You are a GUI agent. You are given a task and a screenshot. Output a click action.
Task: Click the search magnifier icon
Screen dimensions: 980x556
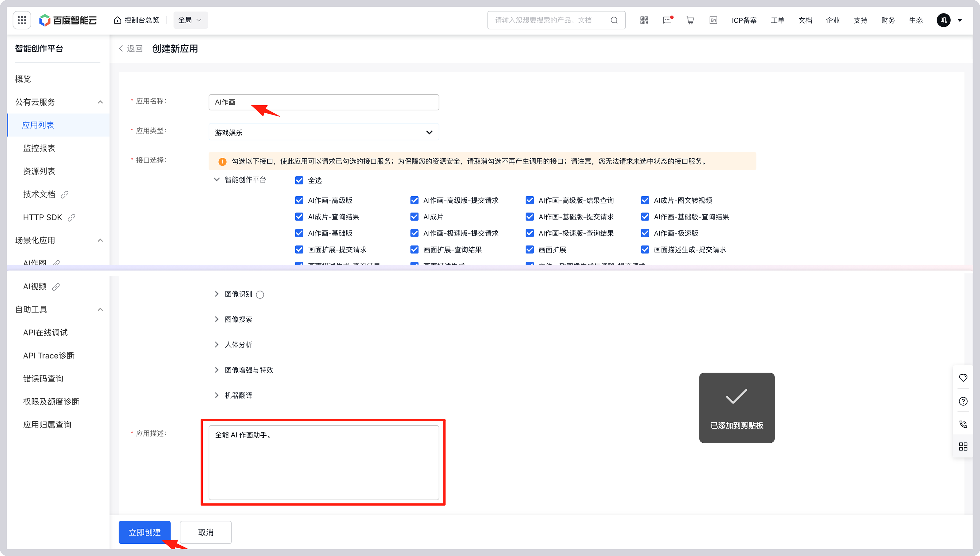tap(614, 20)
